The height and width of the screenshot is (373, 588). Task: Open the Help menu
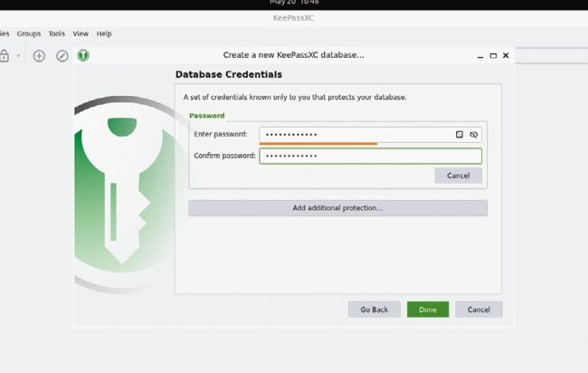[104, 33]
